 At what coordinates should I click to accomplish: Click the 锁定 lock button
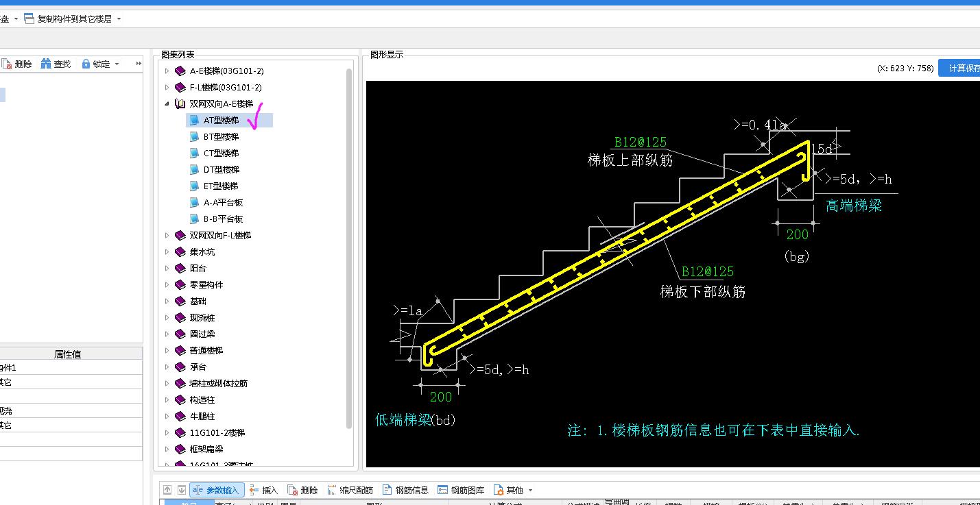point(96,64)
